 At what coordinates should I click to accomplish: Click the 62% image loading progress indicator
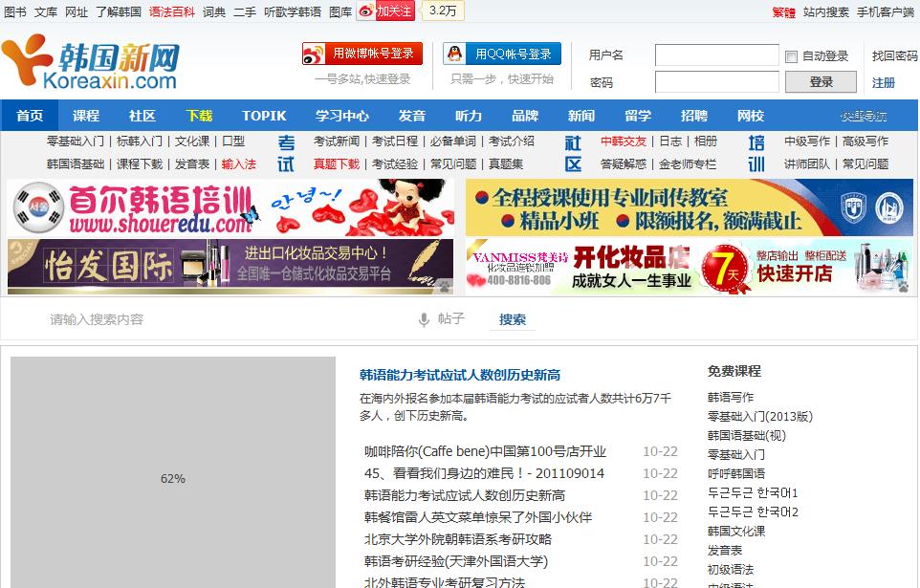(x=172, y=479)
